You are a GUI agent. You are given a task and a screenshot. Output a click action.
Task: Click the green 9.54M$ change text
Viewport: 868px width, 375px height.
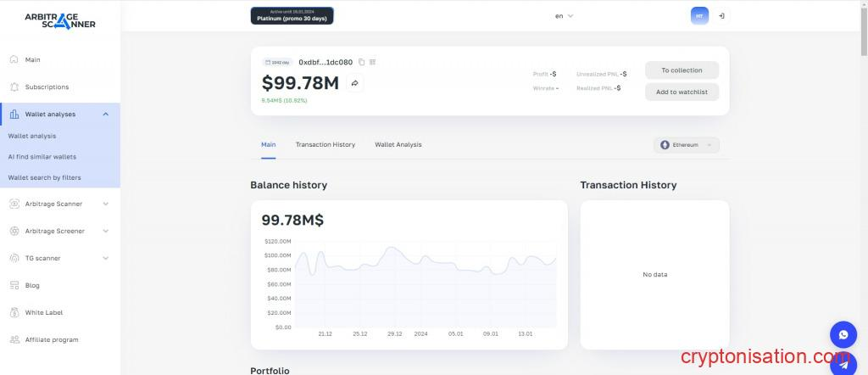[284, 100]
